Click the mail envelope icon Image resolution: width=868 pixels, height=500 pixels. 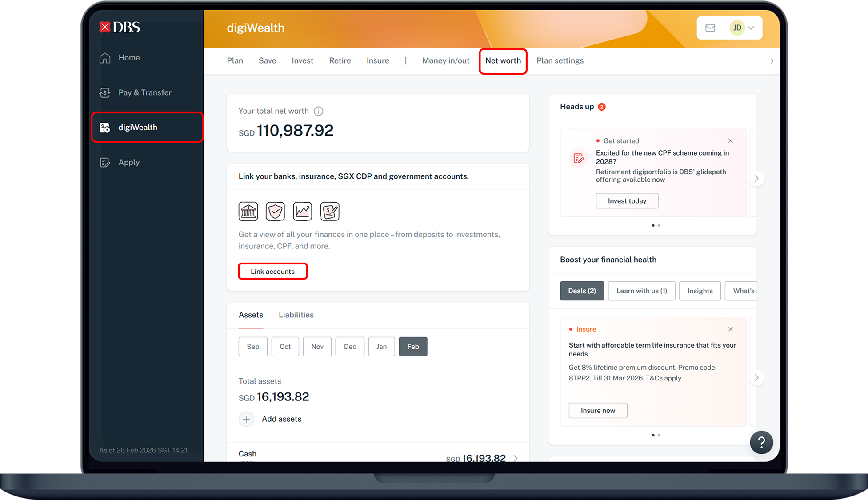point(710,28)
